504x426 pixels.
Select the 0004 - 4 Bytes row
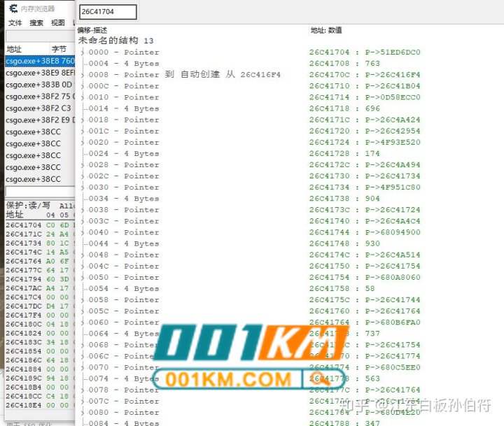pos(124,64)
